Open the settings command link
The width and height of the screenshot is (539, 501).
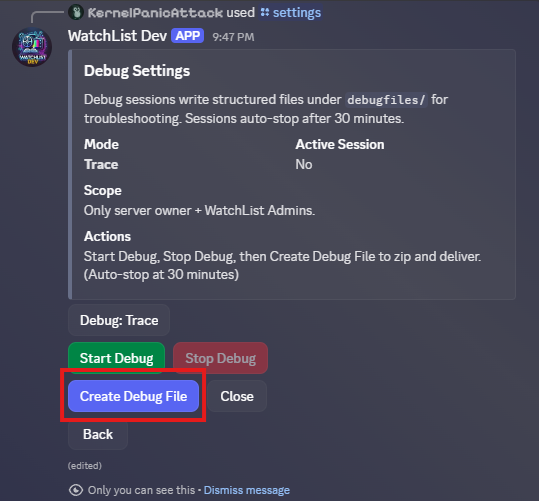(x=297, y=13)
